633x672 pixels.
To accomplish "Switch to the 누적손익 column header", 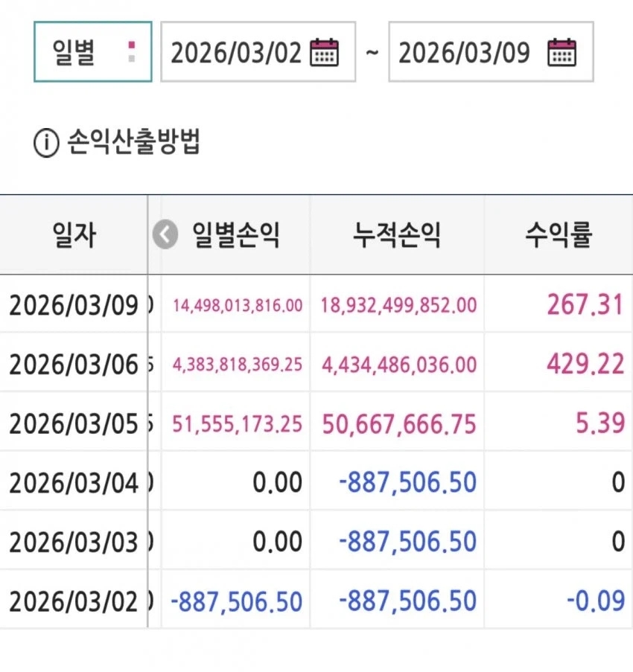I will click(x=397, y=234).
